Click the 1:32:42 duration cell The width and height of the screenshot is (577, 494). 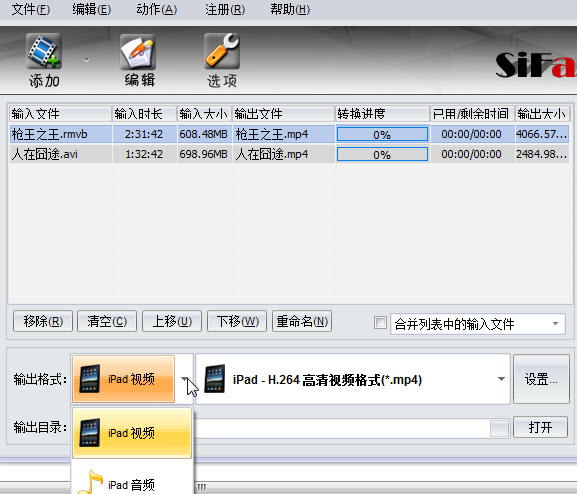tap(145, 154)
